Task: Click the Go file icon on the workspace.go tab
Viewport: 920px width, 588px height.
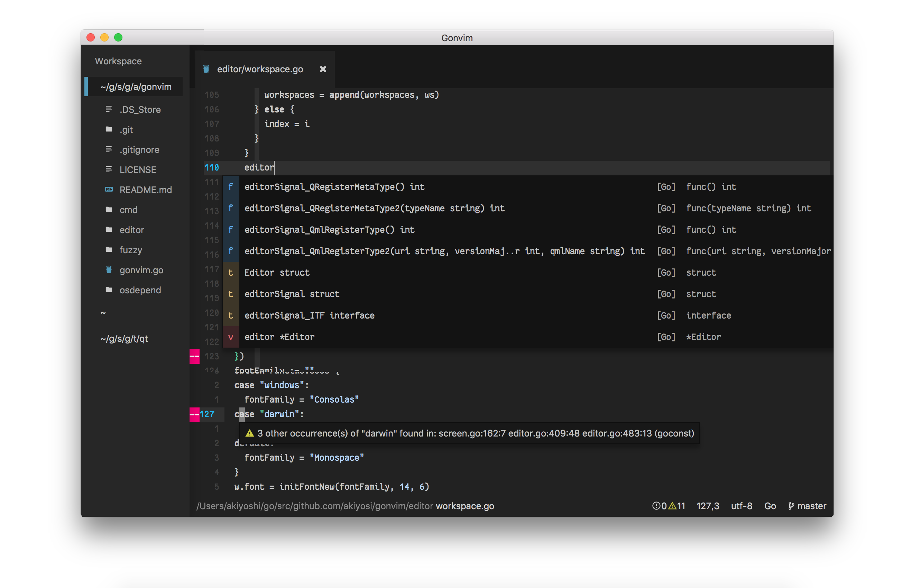Action: point(206,69)
